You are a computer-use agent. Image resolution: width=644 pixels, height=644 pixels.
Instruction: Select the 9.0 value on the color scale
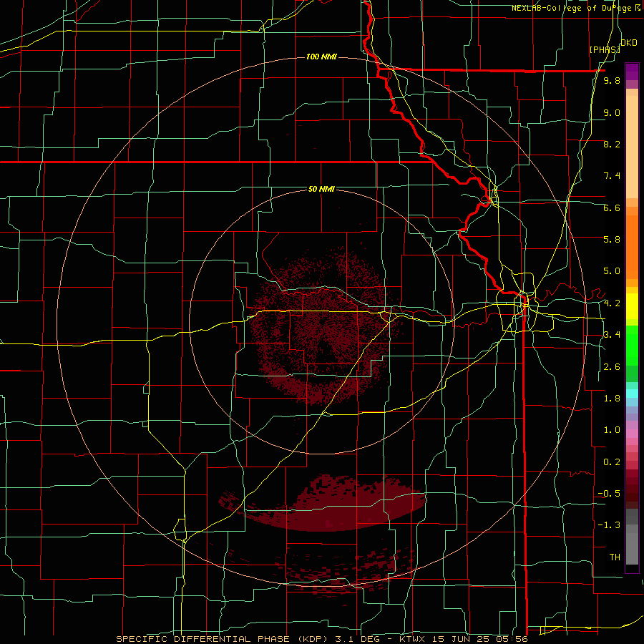[612, 112]
